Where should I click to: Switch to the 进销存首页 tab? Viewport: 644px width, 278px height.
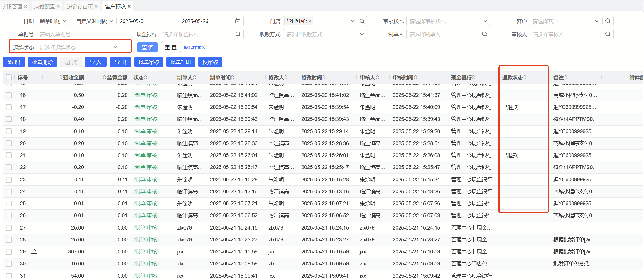coord(80,6)
